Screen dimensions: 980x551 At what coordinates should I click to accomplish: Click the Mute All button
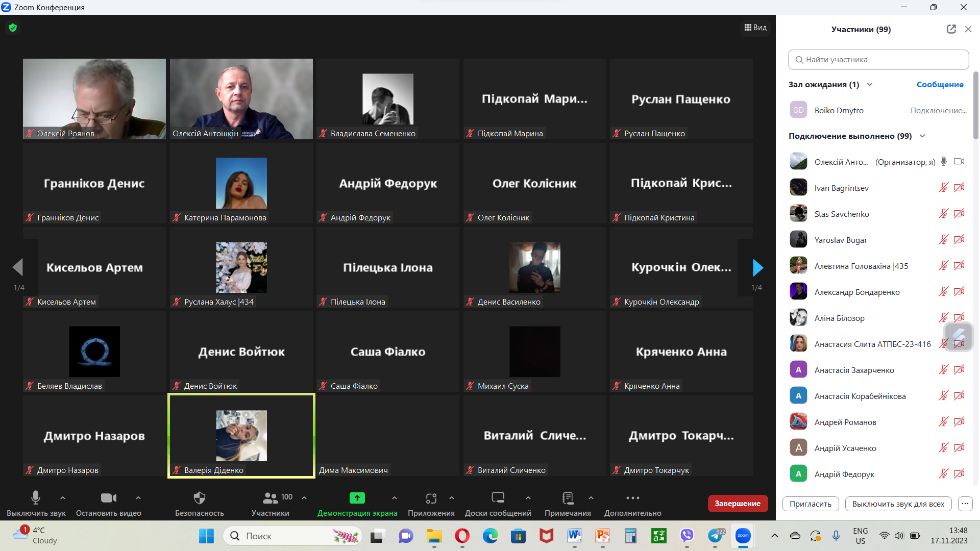click(x=898, y=504)
